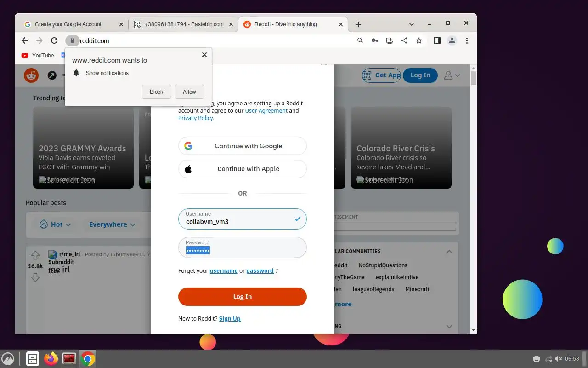588x368 pixels.
Task: Bookmark this page with the star
Action: coord(419,40)
